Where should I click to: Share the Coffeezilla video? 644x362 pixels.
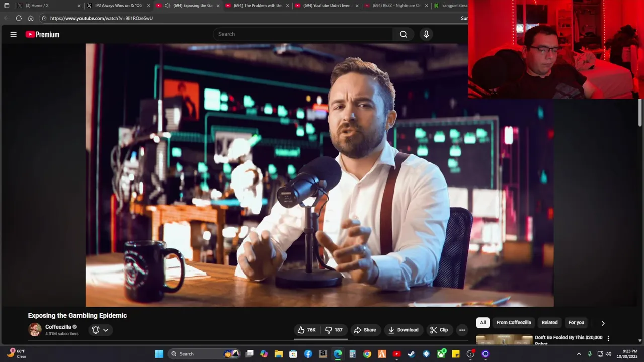365,330
